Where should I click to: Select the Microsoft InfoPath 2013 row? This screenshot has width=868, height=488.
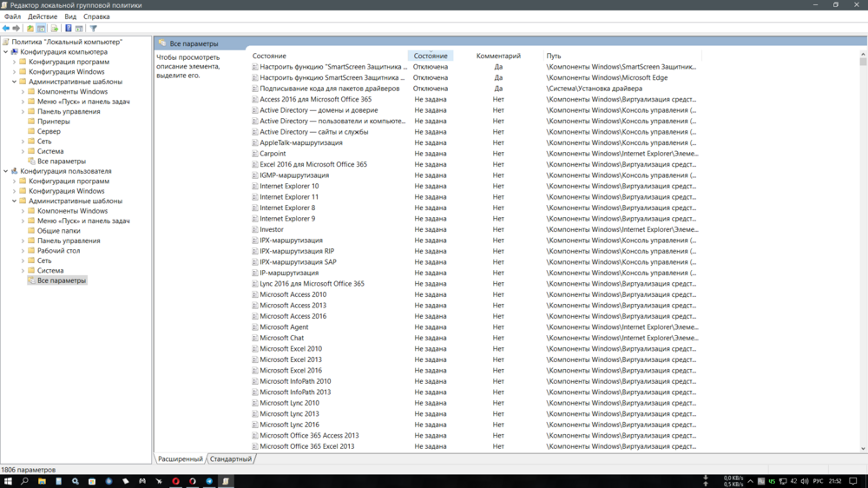pos(475,392)
